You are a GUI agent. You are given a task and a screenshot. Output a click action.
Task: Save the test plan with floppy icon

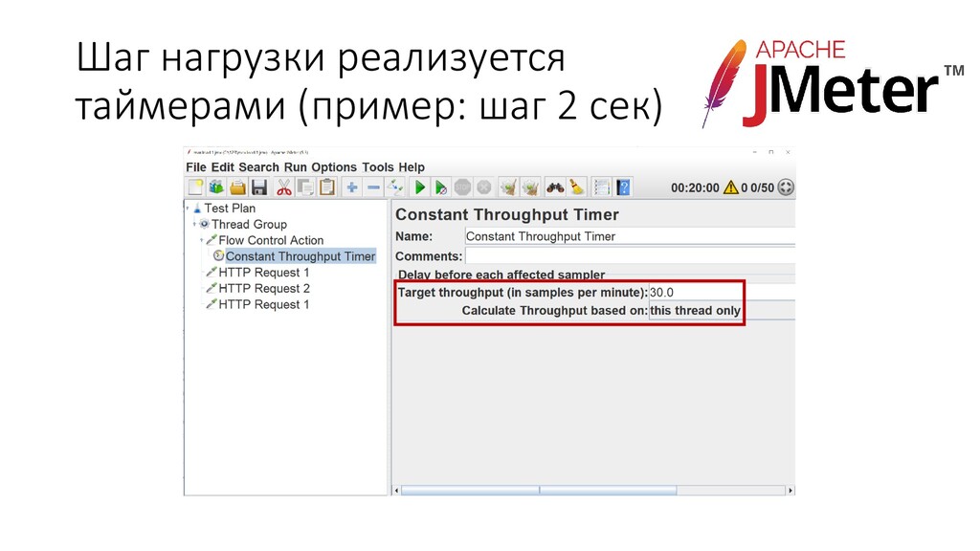(258, 187)
